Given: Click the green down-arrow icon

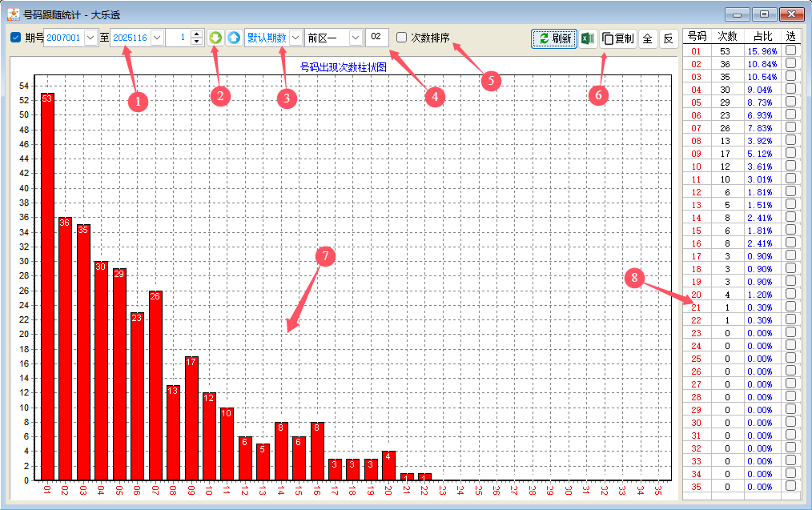Looking at the screenshot, I should pos(215,38).
